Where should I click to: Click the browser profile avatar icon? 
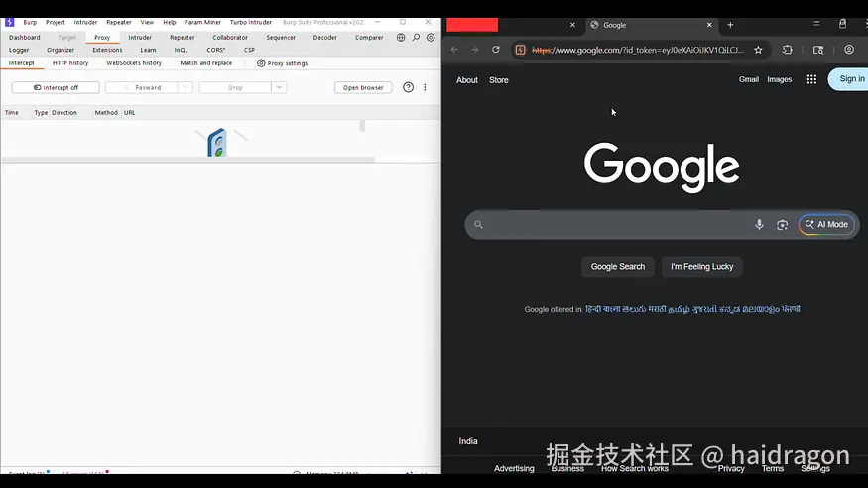(x=849, y=50)
